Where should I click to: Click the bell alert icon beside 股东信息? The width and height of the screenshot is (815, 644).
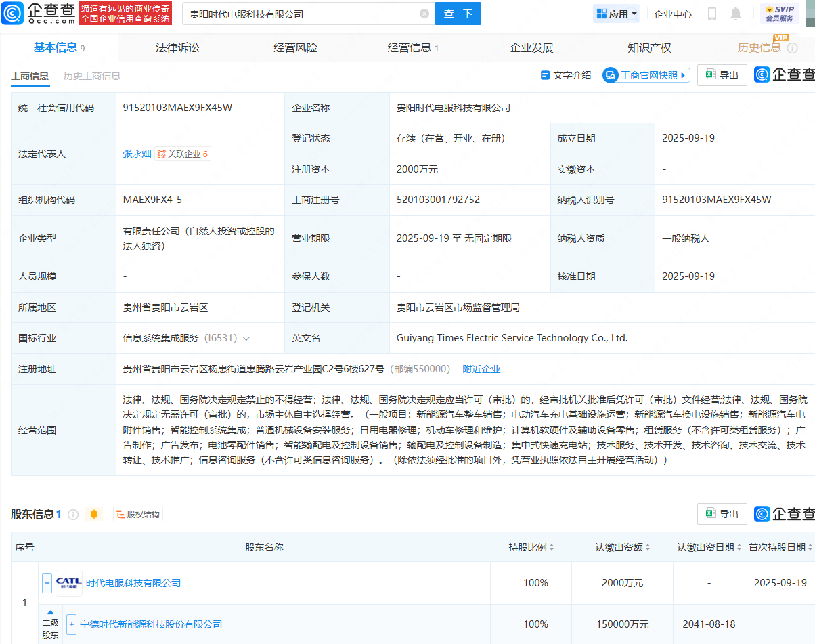(x=94, y=515)
